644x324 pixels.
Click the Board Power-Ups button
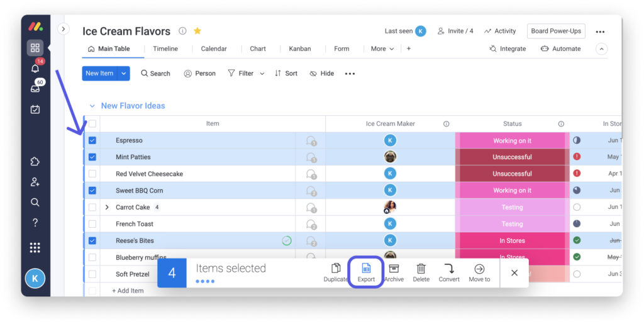[x=557, y=31]
